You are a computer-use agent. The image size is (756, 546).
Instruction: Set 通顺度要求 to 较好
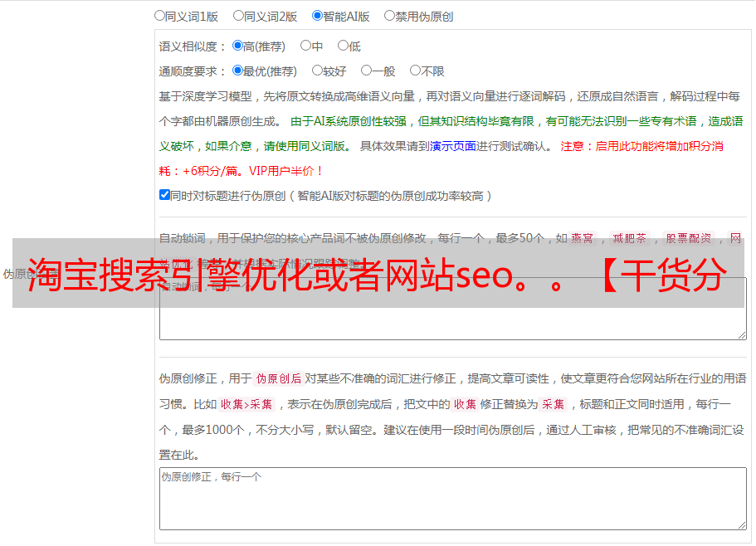[317, 71]
